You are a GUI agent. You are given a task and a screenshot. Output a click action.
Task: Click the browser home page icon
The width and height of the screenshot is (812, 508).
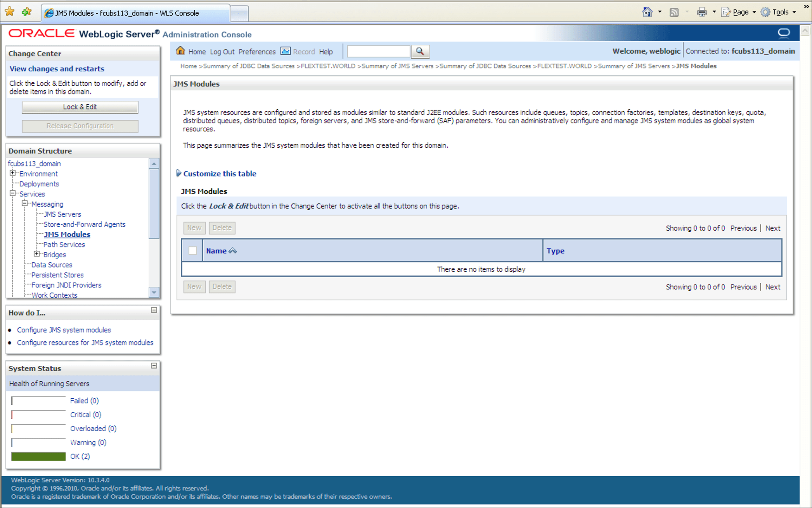tap(647, 12)
